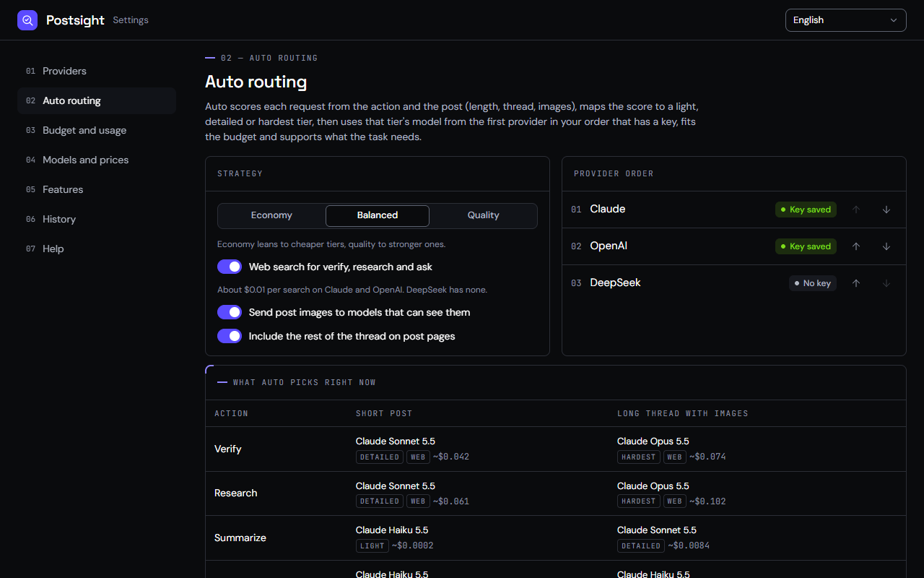Click the ~$0.0002 cost estimate
The image size is (924, 578).
click(x=413, y=545)
